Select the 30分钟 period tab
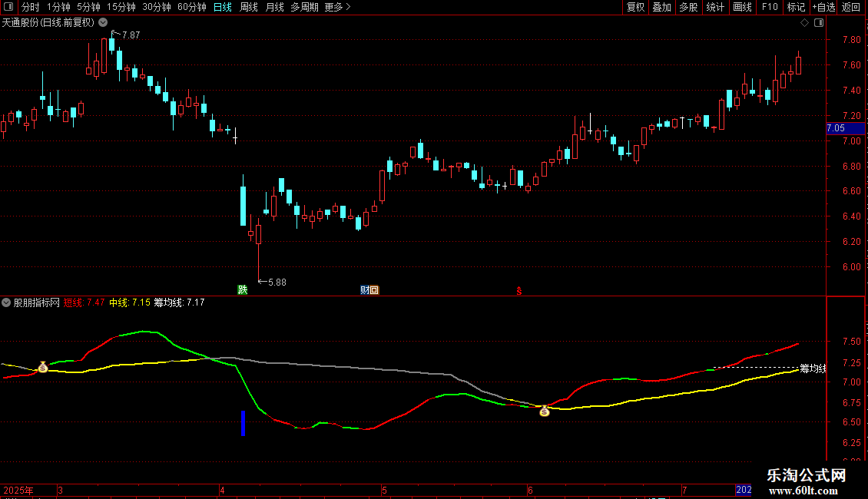868x499 pixels. [157, 7]
